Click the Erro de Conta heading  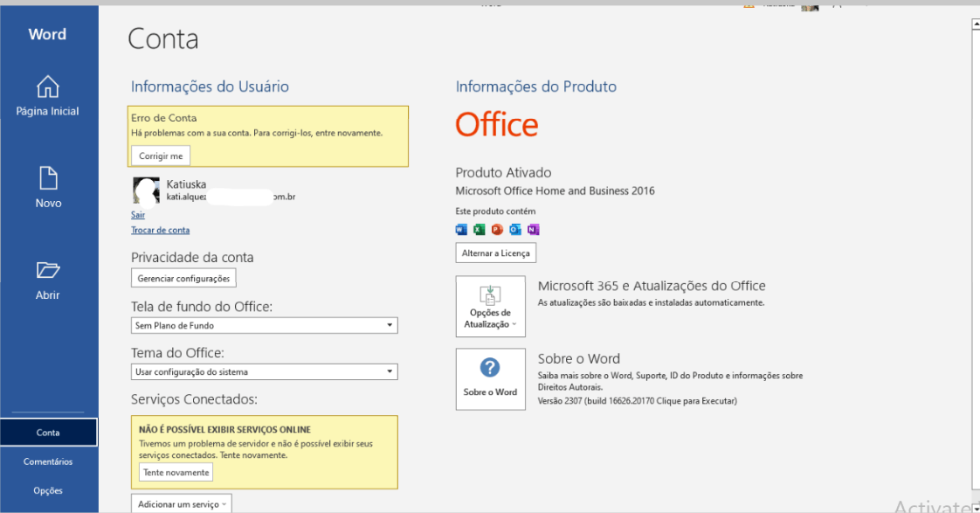[163, 118]
